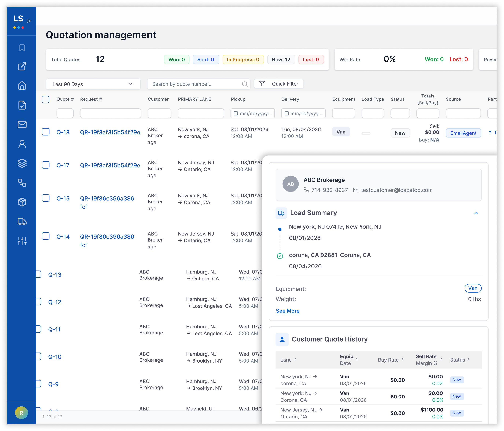Sort history by Equip column
This screenshot has width=504, height=431.
coord(357,359)
